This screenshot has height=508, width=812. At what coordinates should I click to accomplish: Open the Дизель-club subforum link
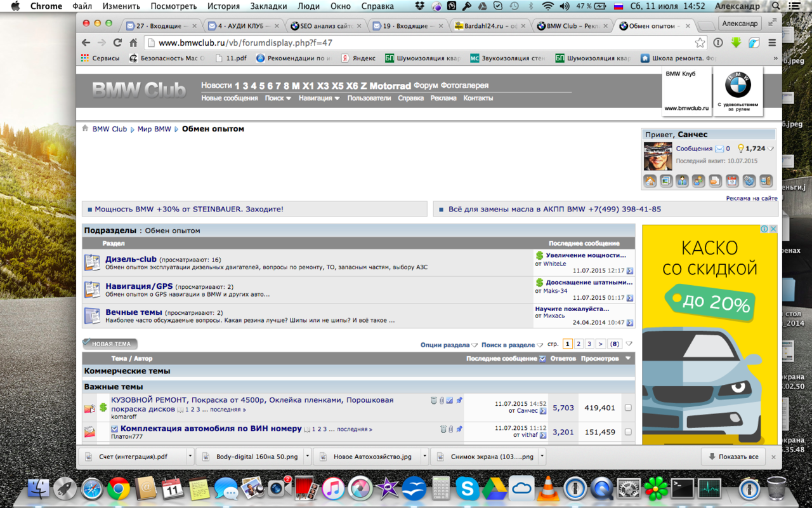click(x=131, y=259)
